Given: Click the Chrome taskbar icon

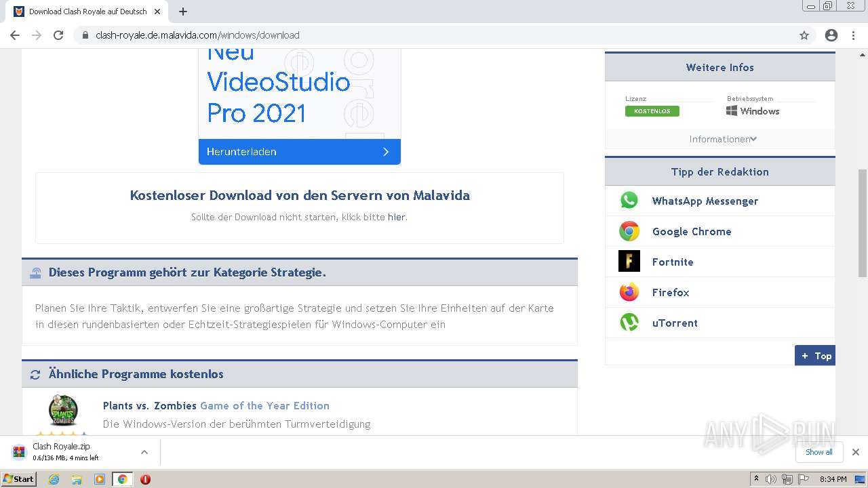Looking at the screenshot, I should pos(123,479).
